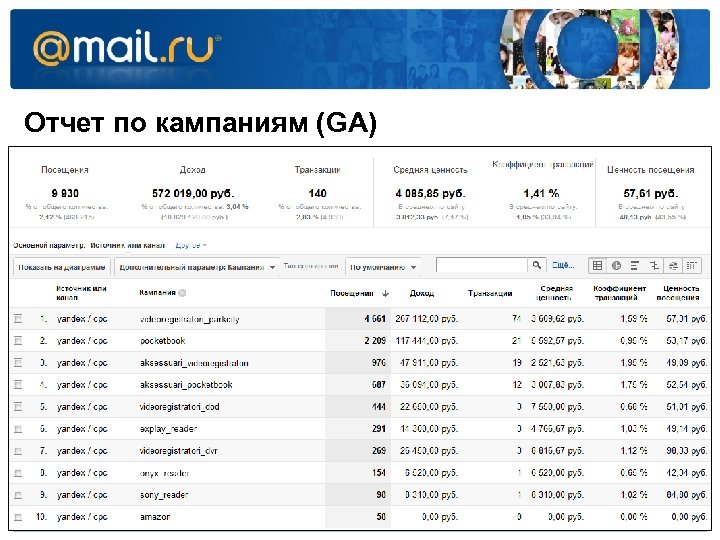Switch to term cloud view icon
Viewport: 720px width, 540px height.
click(673, 266)
